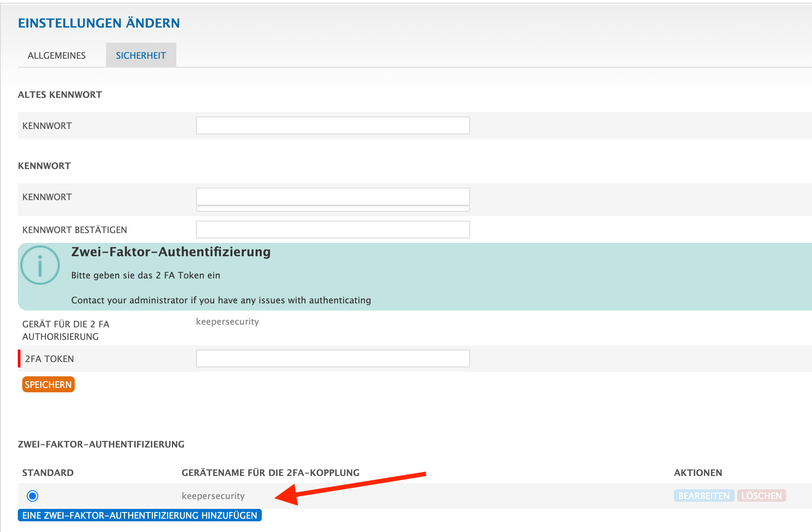Click the Standard column header
The height and width of the screenshot is (532, 812).
tap(48, 472)
